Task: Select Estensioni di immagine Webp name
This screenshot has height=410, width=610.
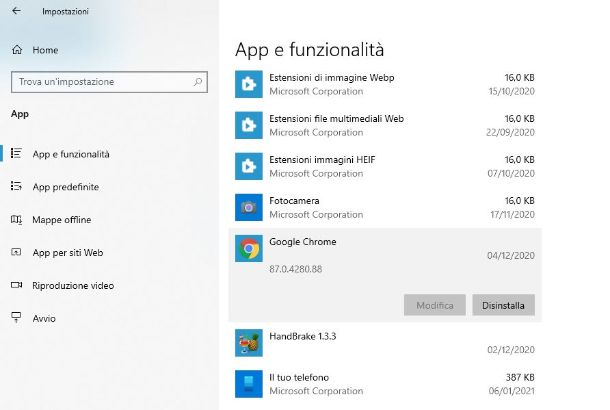Action: [332, 77]
